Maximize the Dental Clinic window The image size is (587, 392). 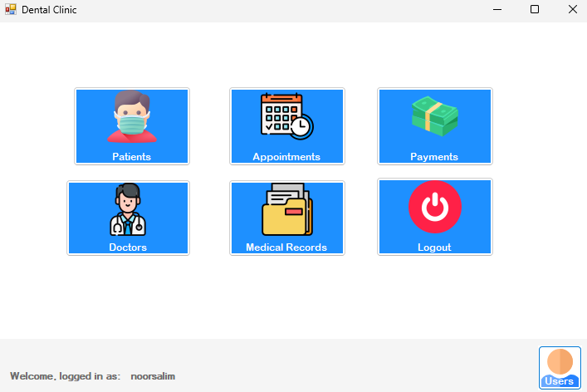pyautogui.click(x=535, y=9)
